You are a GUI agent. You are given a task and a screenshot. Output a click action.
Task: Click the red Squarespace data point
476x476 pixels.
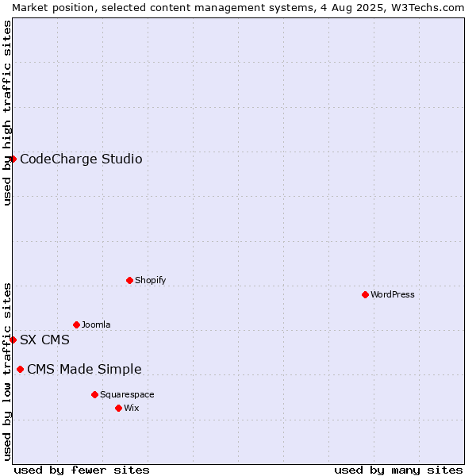click(94, 394)
